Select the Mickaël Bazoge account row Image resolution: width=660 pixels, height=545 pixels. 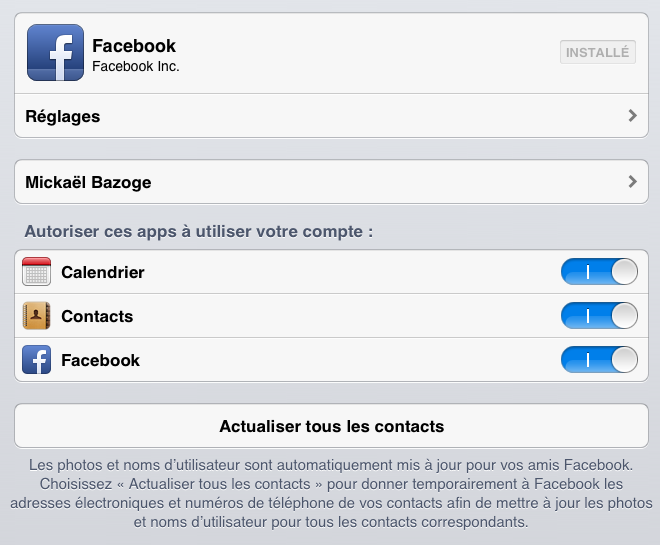point(331,182)
